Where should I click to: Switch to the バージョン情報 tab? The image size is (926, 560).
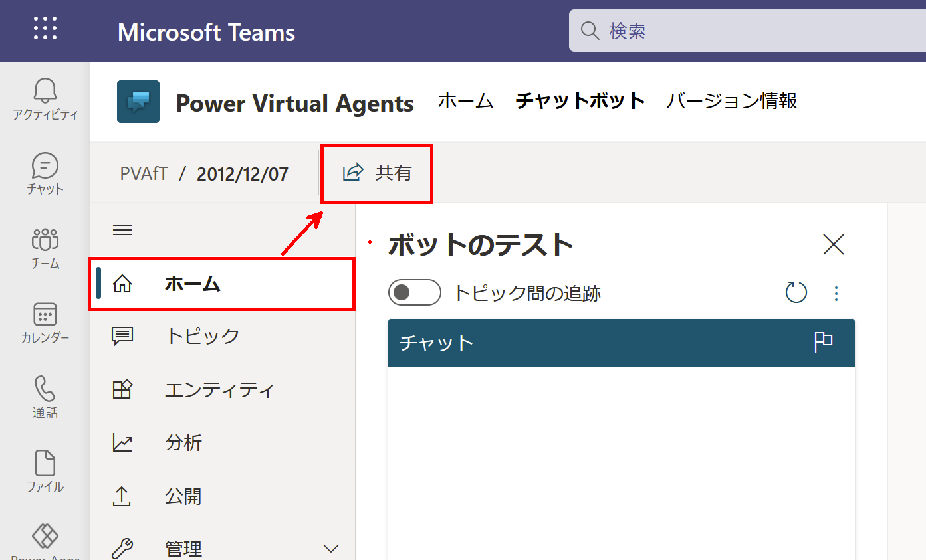[x=731, y=101]
